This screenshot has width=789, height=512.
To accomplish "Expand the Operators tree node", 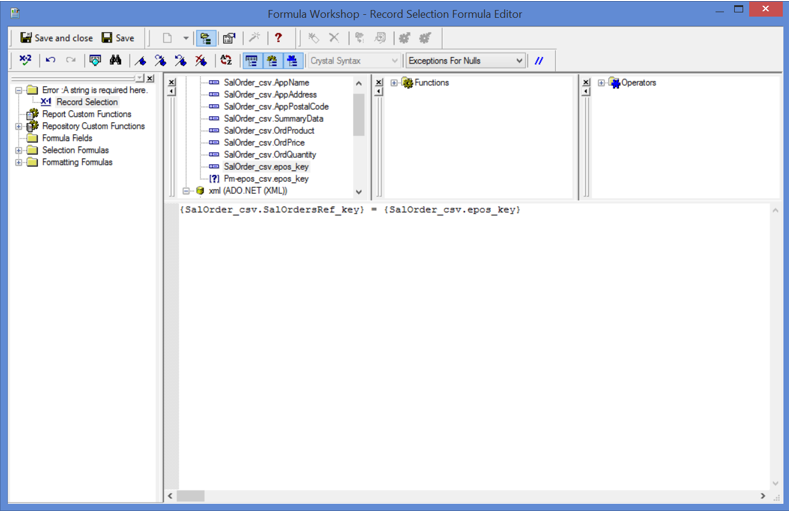I will [x=601, y=83].
